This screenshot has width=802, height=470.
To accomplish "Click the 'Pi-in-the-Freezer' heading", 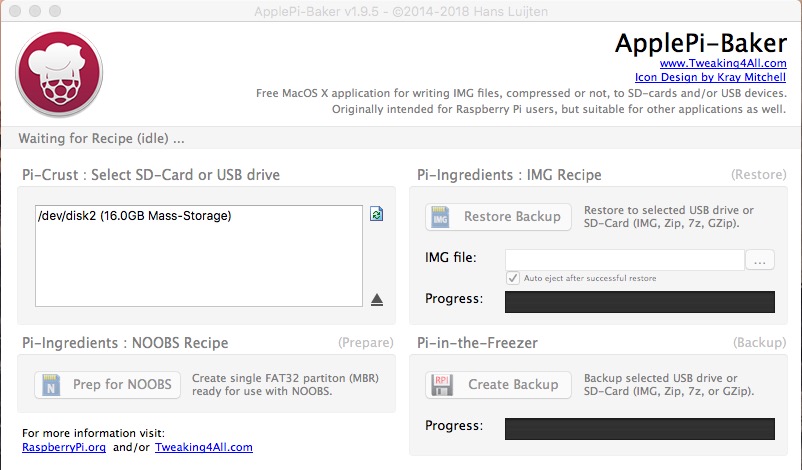I will coord(477,343).
